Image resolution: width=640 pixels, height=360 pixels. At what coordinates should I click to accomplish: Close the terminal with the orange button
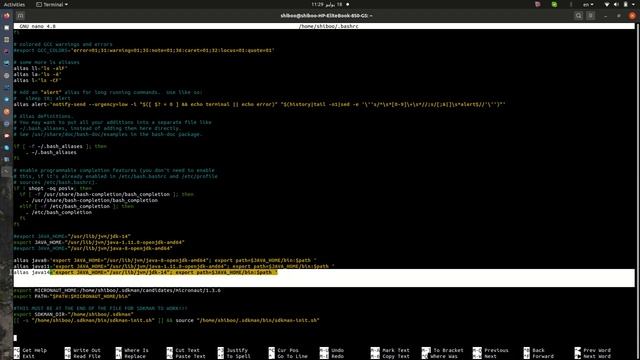click(x=632, y=16)
